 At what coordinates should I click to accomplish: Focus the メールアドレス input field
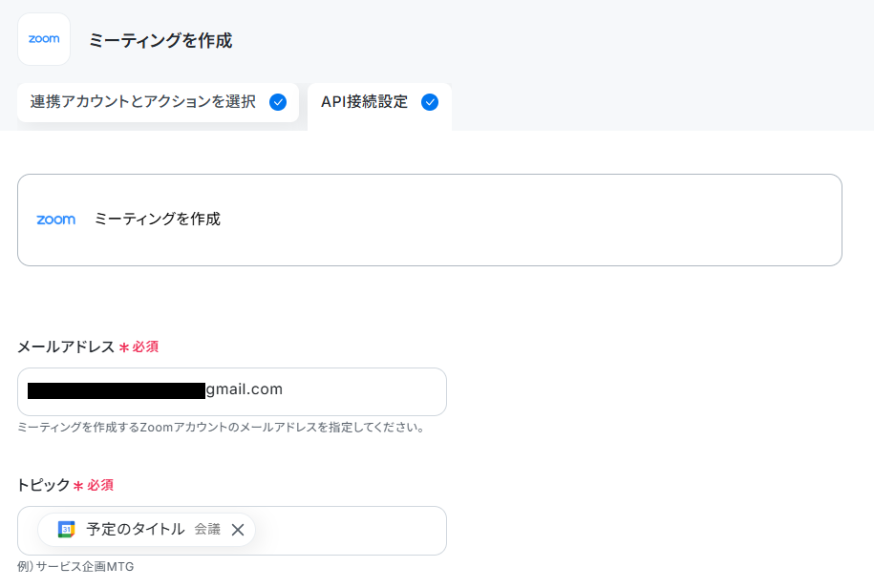(x=232, y=391)
